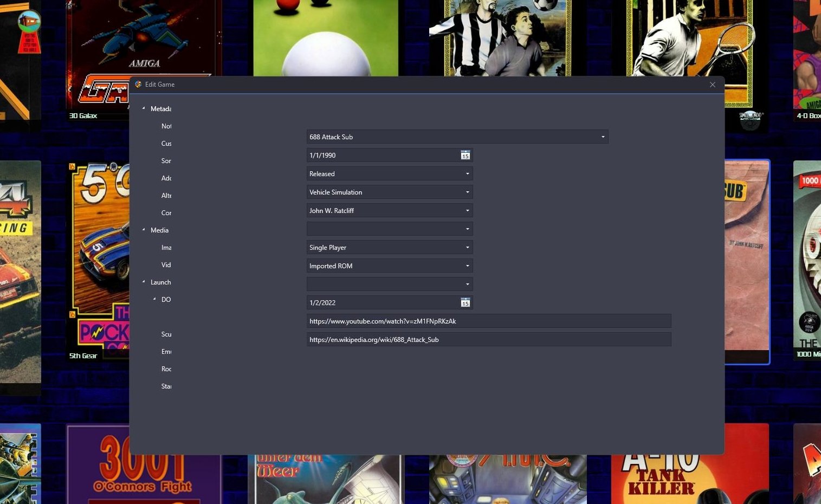Select the 'Alte' item under Metadata
The width and height of the screenshot is (821, 504).
(x=166, y=196)
